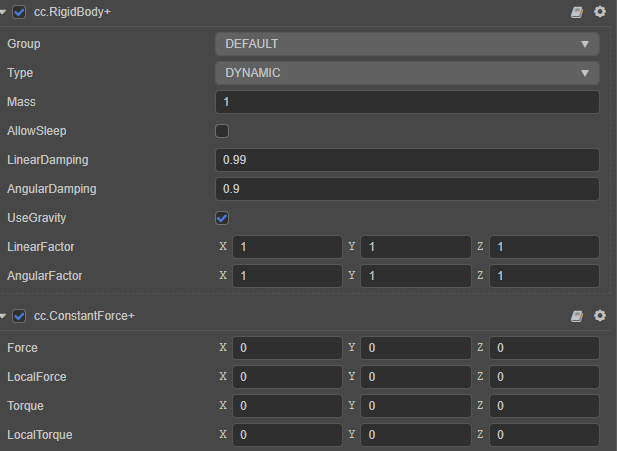The image size is (617, 451).
Task: Enable the AllowSleep checkbox
Action: click(222, 131)
